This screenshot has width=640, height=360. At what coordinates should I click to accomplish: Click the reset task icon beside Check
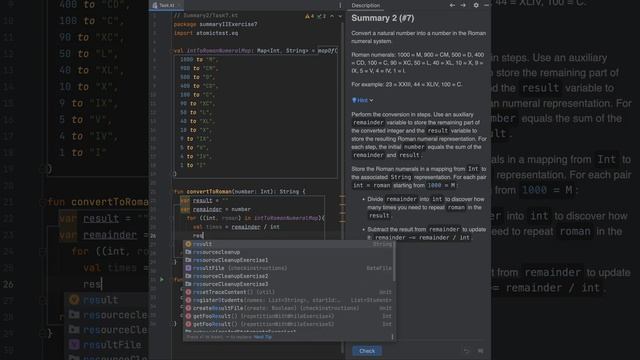click(467, 351)
